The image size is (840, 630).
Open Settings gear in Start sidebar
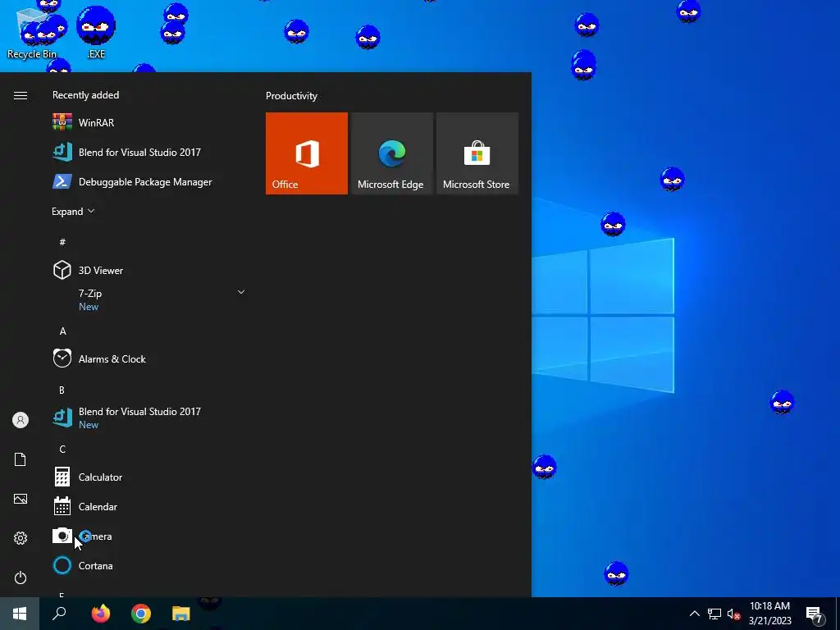click(21, 538)
